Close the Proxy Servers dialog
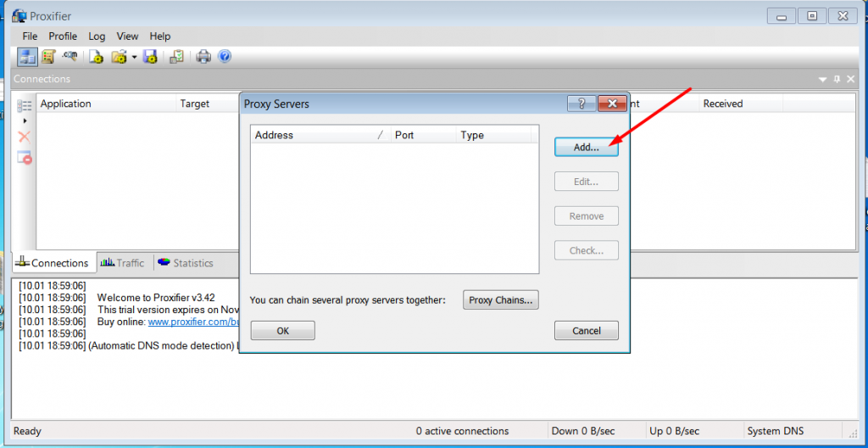The width and height of the screenshot is (868, 448). tap(612, 104)
